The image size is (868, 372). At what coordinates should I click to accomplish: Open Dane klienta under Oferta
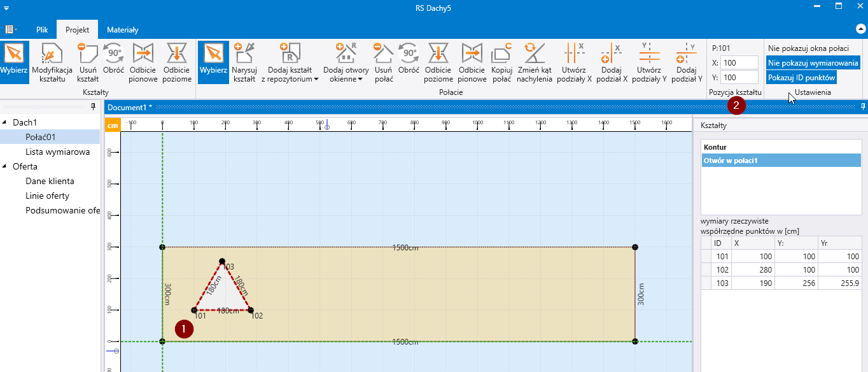tap(50, 181)
